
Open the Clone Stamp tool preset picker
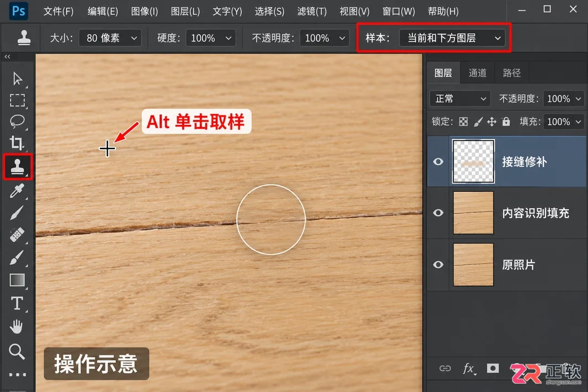(x=24, y=38)
